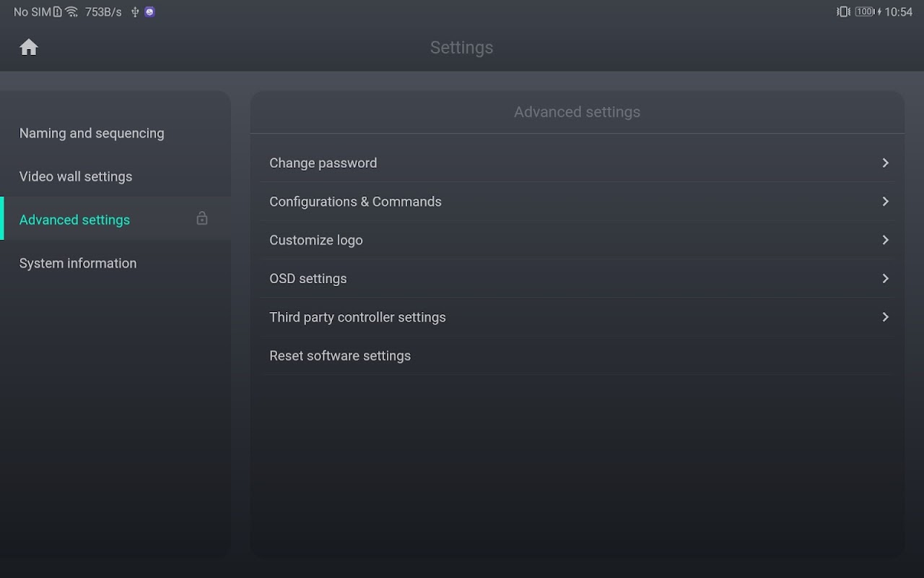Select Advanced settings in sidebar
Screen dimensions: 924x578
[x=115, y=218]
